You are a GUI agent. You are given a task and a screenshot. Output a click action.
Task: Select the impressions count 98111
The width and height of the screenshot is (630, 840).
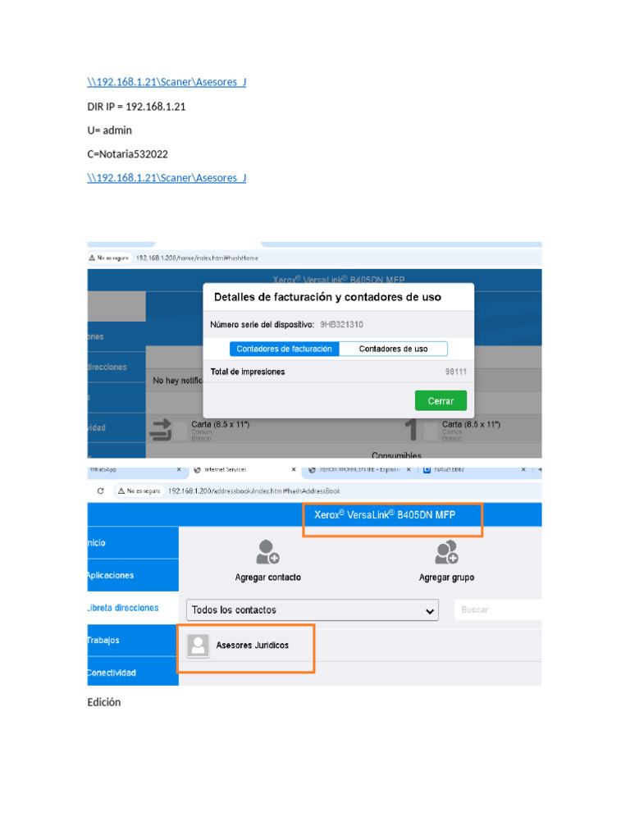(456, 372)
